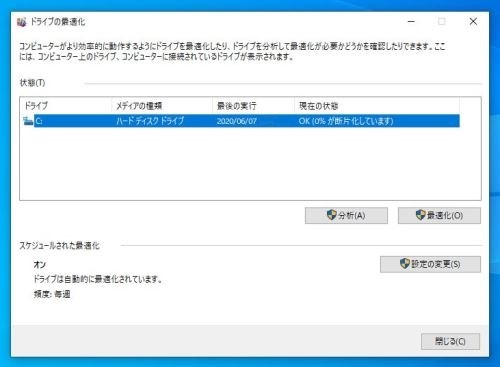Screen dimensions: 500x367
Task: Click the C: drive name text
Action: [x=39, y=121]
